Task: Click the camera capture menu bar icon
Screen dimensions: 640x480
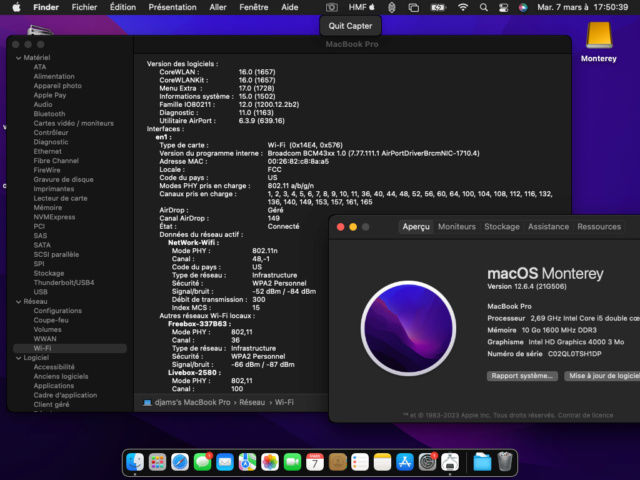Action: click(x=331, y=7)
